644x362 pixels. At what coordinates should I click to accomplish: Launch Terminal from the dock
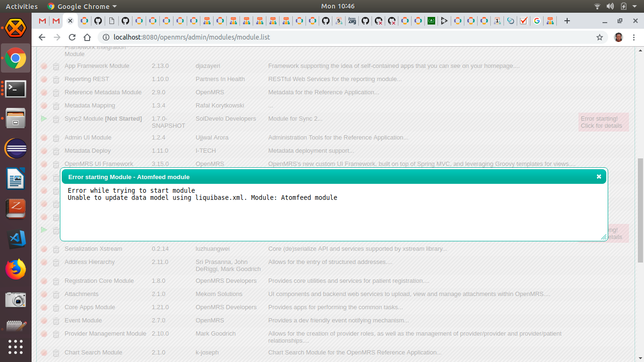click(x=16, y=89)
